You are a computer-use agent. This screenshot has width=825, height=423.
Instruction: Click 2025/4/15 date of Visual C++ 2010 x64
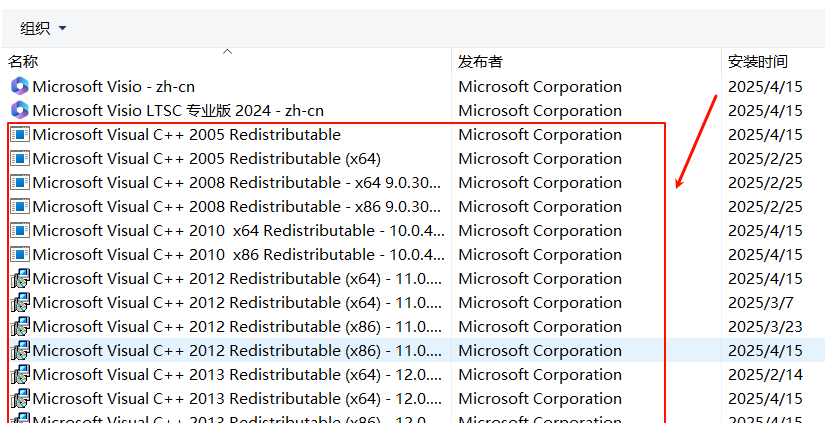click(765, 230)
